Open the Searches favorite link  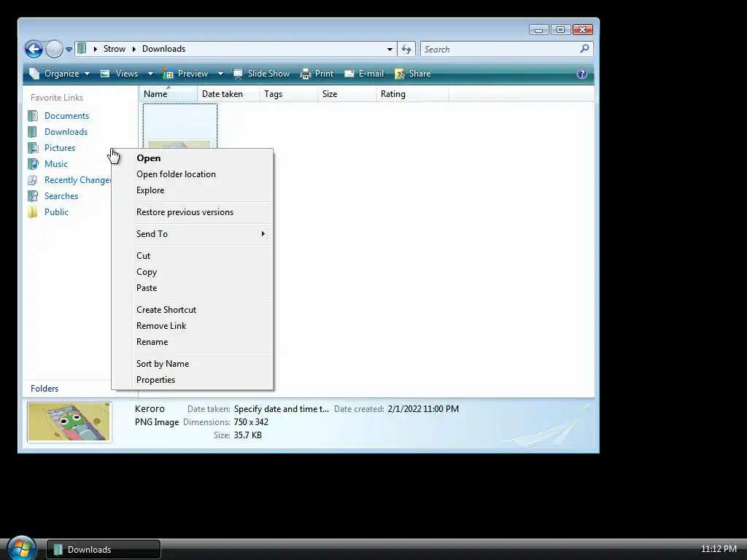tap(61, 196)
